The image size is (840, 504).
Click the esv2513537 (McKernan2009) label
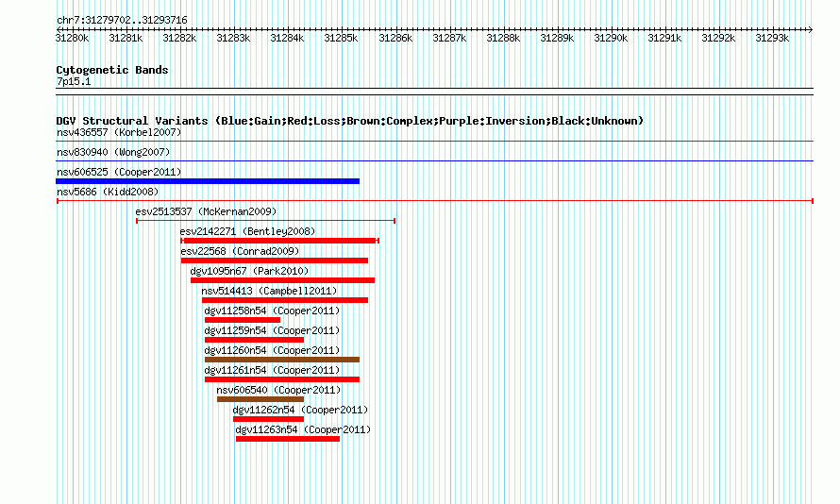tap(207, 211)
